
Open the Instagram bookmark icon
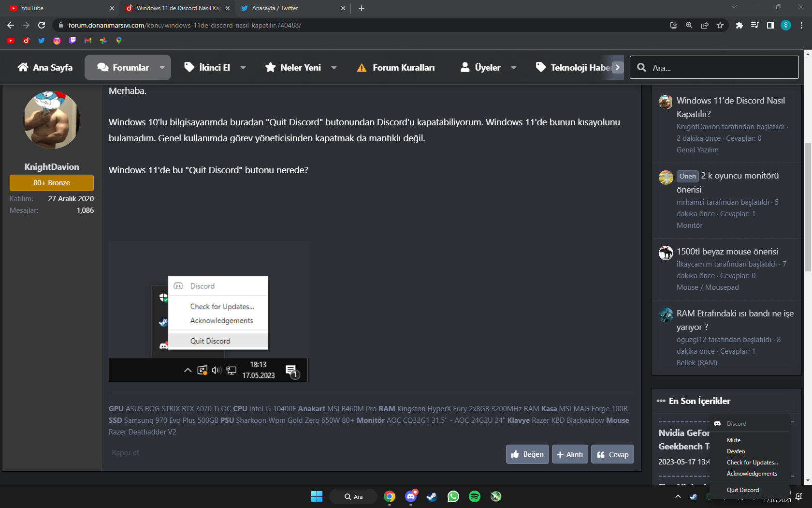tap(57, 41)
